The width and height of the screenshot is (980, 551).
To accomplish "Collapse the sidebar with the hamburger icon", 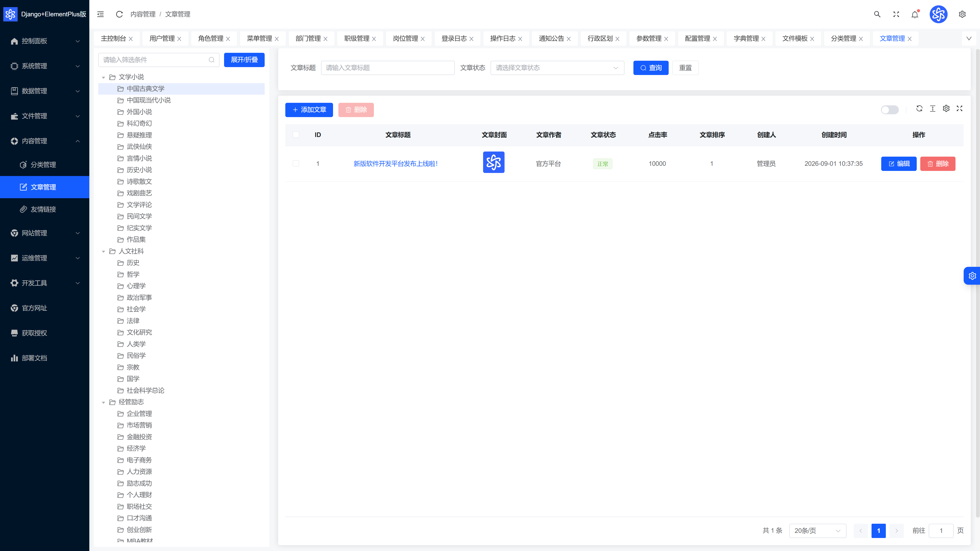I will click(x=101, y=14).
